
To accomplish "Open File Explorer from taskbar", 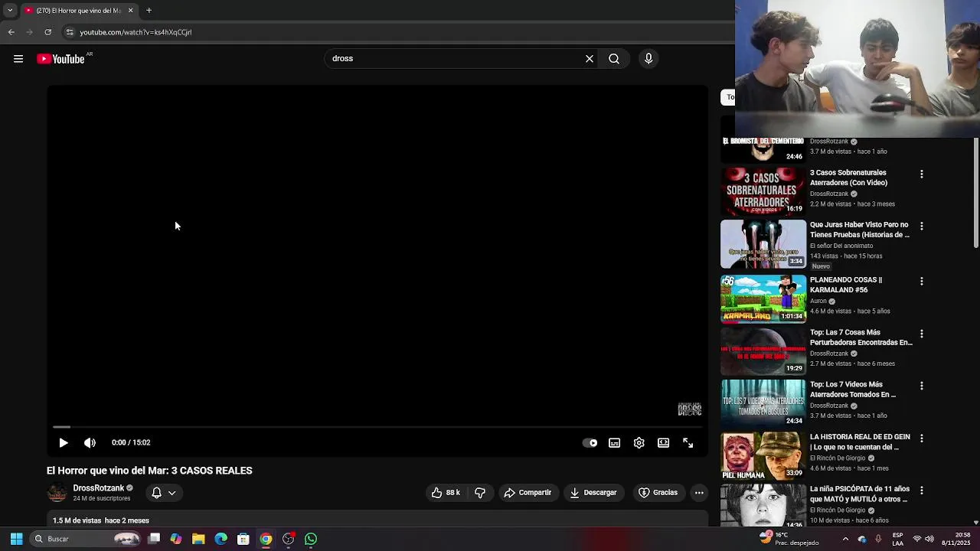I will pyautogui.click(x=198, y=539).
